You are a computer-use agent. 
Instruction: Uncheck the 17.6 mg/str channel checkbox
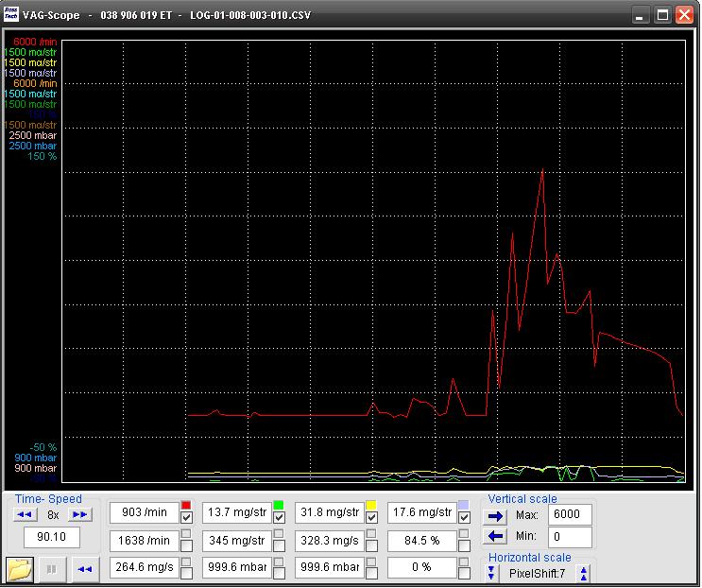[x=464, y=518]
